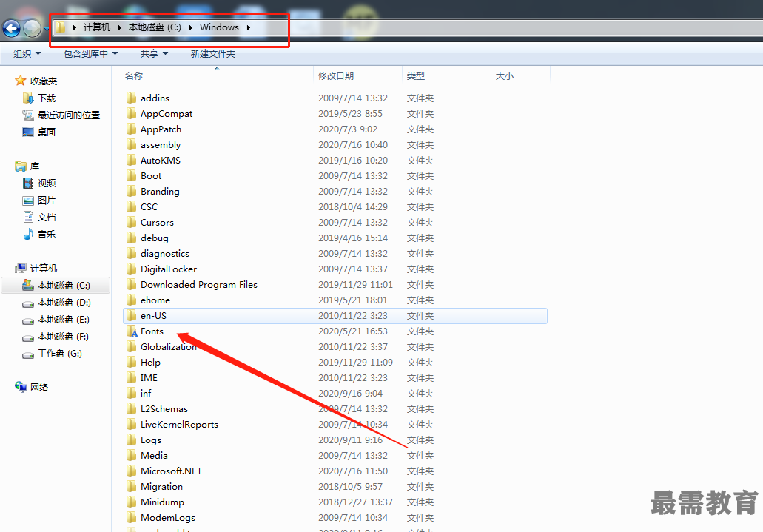763x532 pixels.
Task: Expand arrow after Windows in address bar
Action: pyautogui.click(x=249, y=27)
